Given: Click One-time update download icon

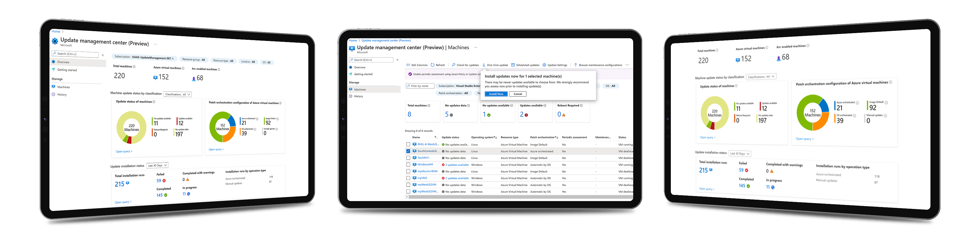Looking at the screenshot, I should click(x=484, y=65).
